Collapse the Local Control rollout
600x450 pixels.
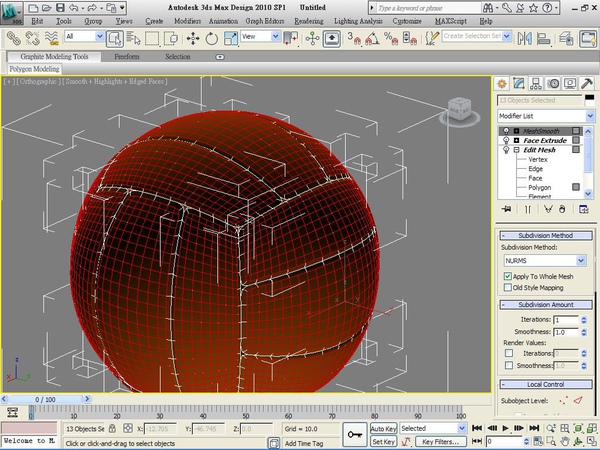546,384
